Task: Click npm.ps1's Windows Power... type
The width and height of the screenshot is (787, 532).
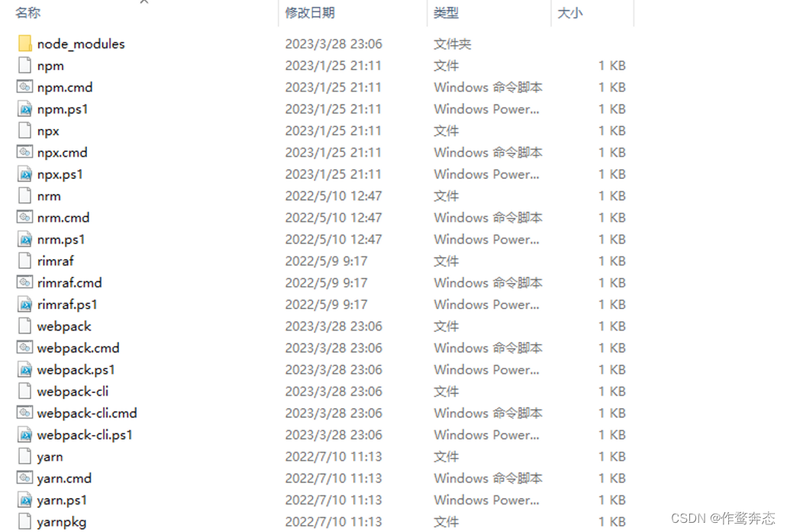Action: (x=487, y=109)
